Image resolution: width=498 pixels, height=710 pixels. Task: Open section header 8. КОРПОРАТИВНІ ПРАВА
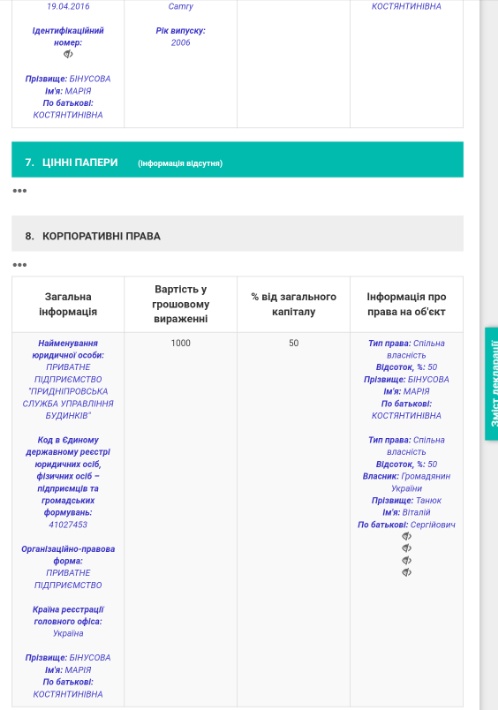(237, 233)
